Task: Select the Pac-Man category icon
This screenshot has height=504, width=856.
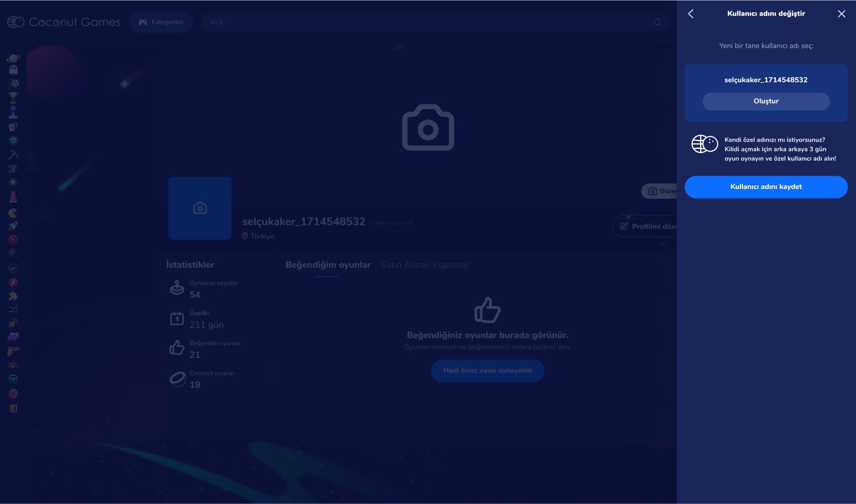Action: (x=13, y=213)
